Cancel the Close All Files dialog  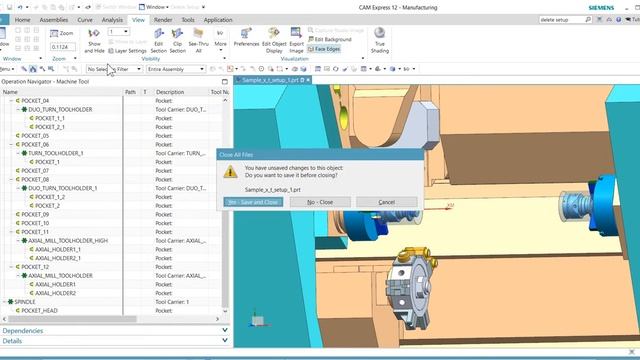point(387,202)
